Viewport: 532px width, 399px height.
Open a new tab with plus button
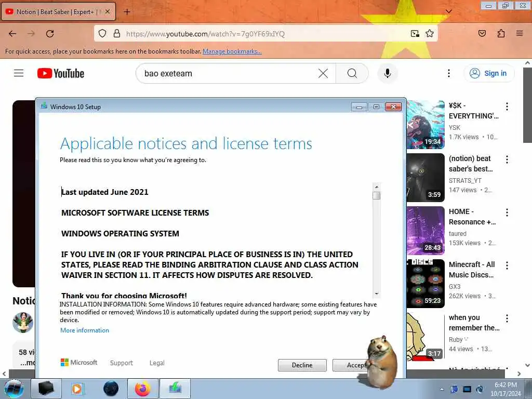127,12
